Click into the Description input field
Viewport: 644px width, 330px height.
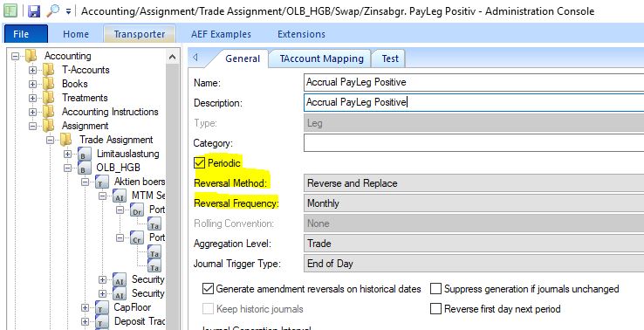[474, 102]
